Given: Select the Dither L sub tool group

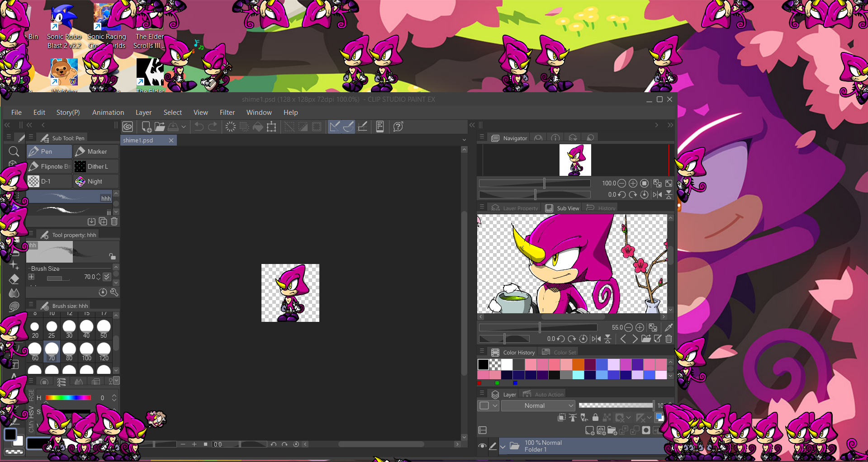Looking at the screenshot, I should coord(96,166).
